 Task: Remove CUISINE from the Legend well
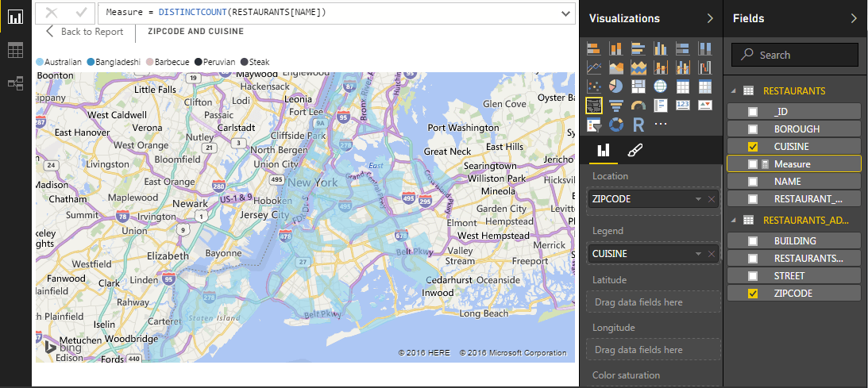click(x=711, y=254)
